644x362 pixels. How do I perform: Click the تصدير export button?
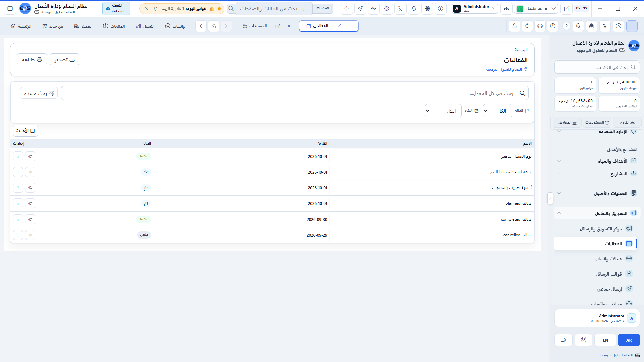coord(64,59)
